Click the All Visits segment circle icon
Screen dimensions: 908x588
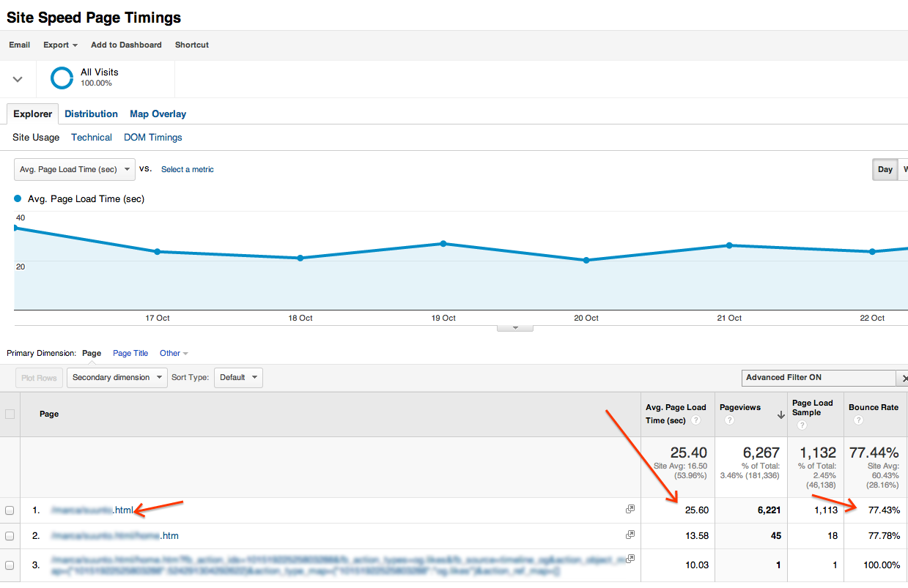tap(62, 78)
